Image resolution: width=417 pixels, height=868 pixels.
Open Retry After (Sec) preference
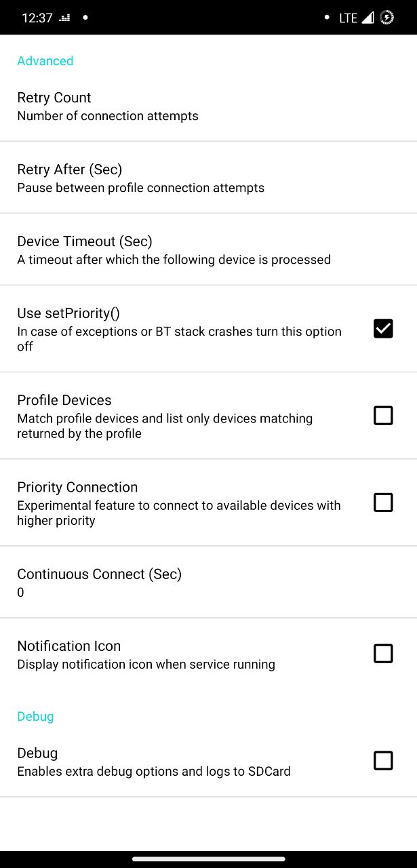[208, 178]
